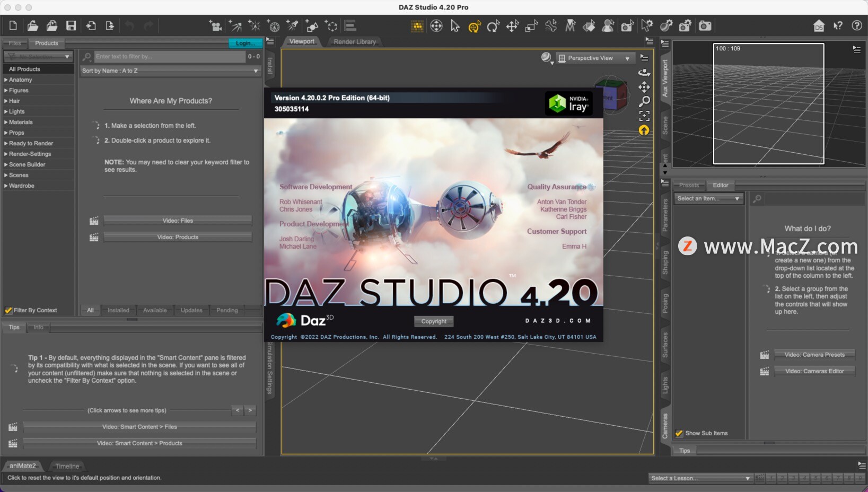Image resolution: width=868 pixels, height=492 pixels.
Task: Click the Copyright button on splash
Action: coord(434,321)
